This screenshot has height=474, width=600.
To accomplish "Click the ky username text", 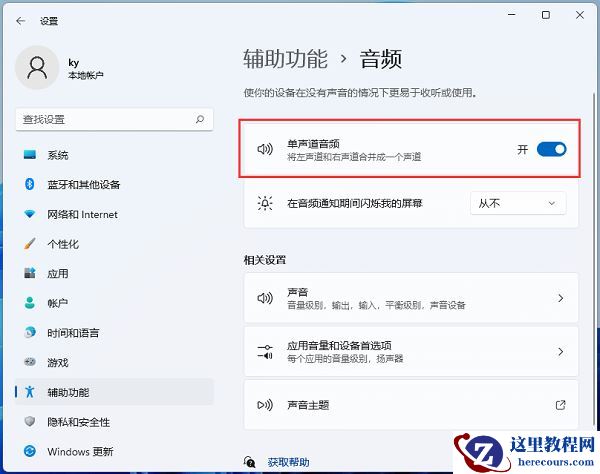I will coord(73,63).
